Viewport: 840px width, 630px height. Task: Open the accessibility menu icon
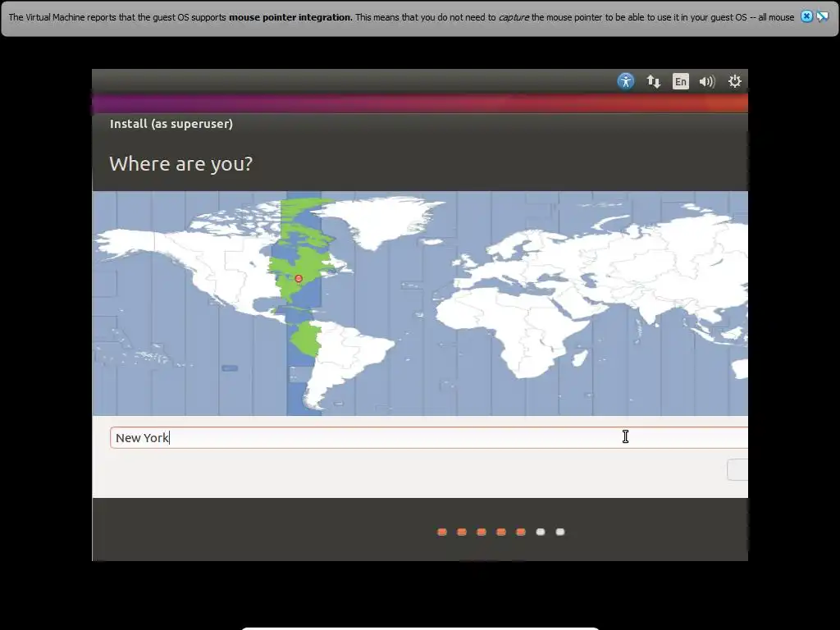[625, 81]
